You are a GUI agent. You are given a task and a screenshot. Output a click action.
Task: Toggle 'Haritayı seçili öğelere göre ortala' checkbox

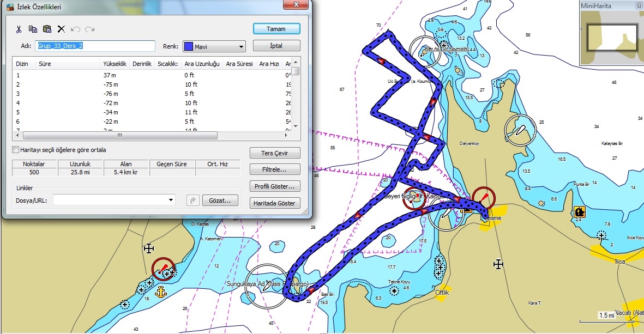[x=16, y=150]
